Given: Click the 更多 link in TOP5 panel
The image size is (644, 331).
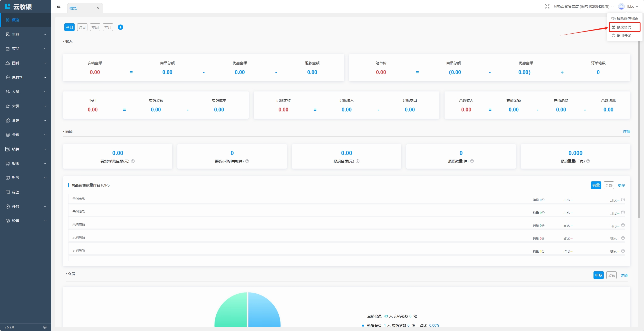Looking at the screenshot, I should [621, 185].
